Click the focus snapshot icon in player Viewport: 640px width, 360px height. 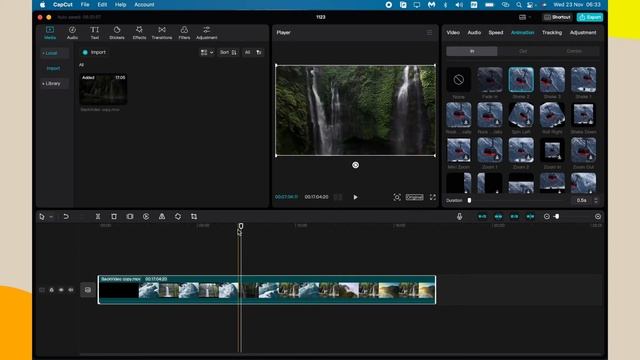[397, 197]
